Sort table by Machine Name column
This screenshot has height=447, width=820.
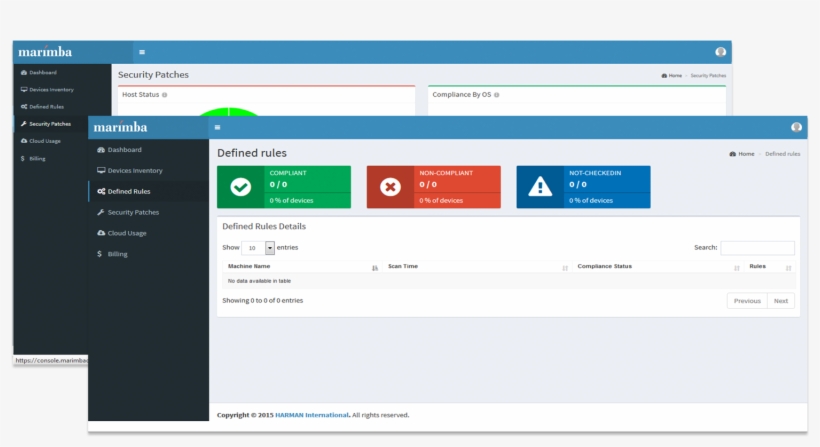point(300,267)
